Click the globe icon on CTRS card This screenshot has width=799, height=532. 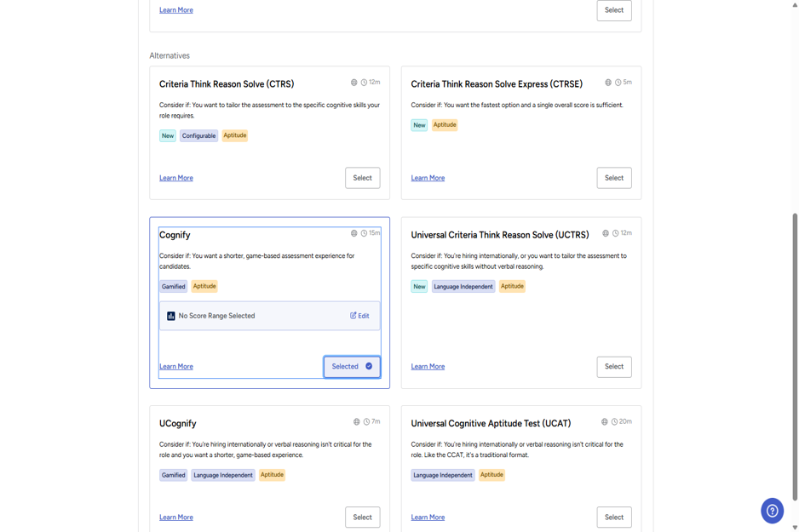pos(354,83)
